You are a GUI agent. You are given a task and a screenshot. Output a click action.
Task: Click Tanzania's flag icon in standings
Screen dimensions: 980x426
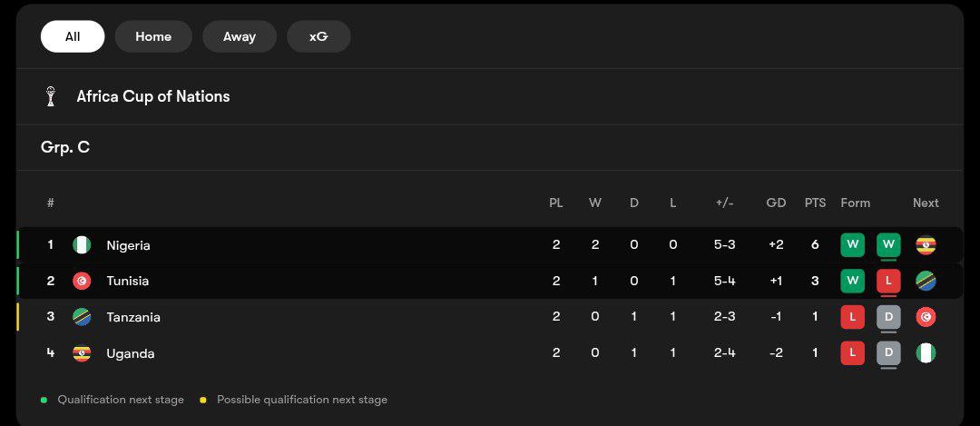82,317
